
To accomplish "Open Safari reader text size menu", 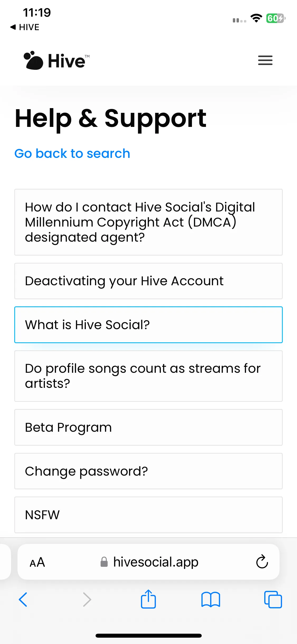I will [x=37, y=562].
